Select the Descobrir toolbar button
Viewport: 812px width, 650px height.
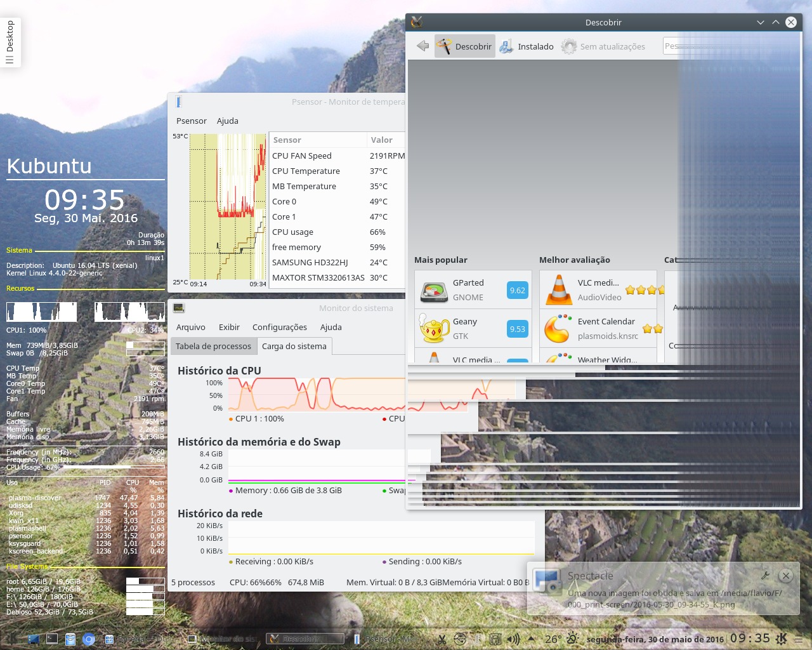pyautogui.click(x=465, y=46)
